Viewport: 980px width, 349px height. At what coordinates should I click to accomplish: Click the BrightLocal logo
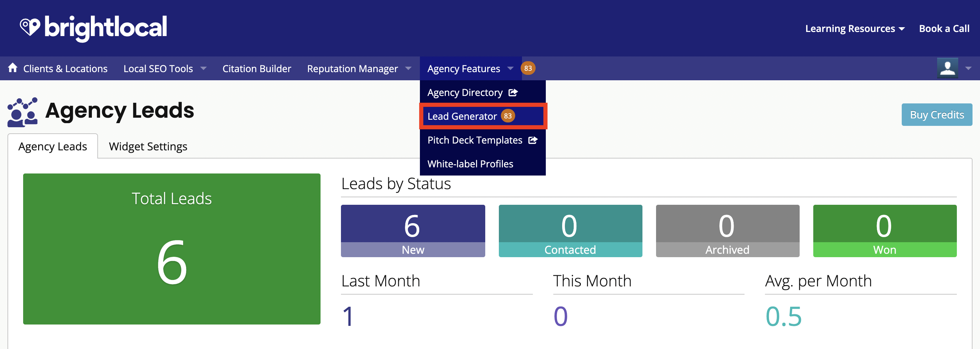pyautogui.click(x=93, y=28)
